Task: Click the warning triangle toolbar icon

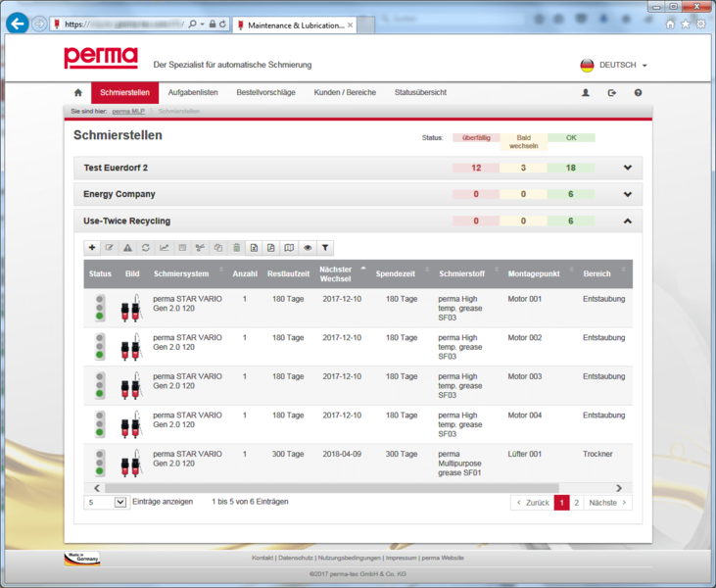Action: [x=127, y=248]
